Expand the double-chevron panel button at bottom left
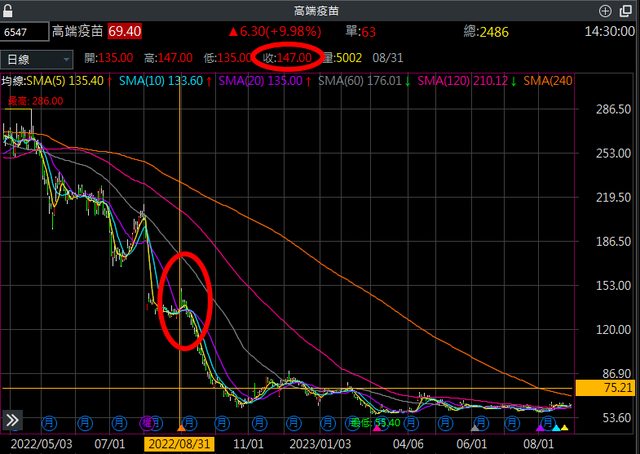Screen dimensions: 640x454 13,420
